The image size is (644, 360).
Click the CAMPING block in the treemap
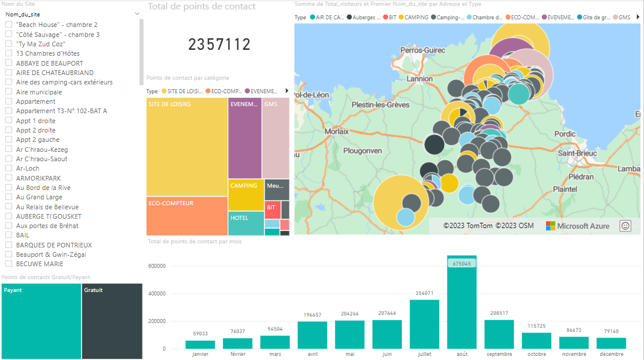coord(246,195)
